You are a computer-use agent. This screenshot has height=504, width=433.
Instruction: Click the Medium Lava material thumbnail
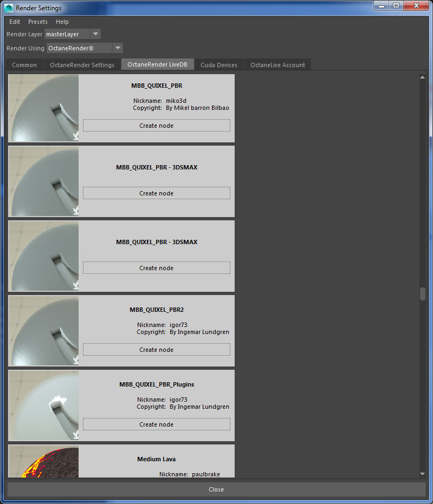(x=43, y=461)
